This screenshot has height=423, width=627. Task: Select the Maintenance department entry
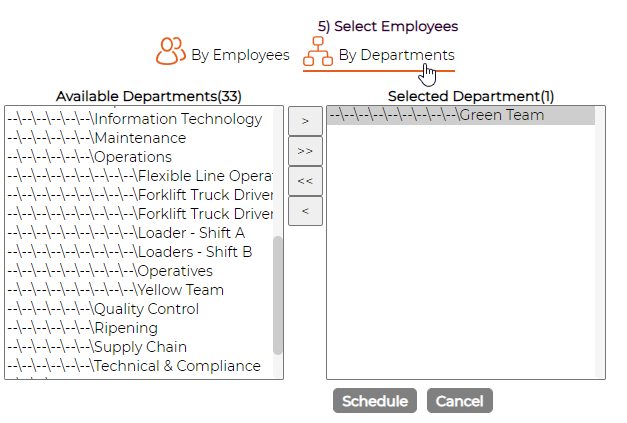(x=139, y=138)
